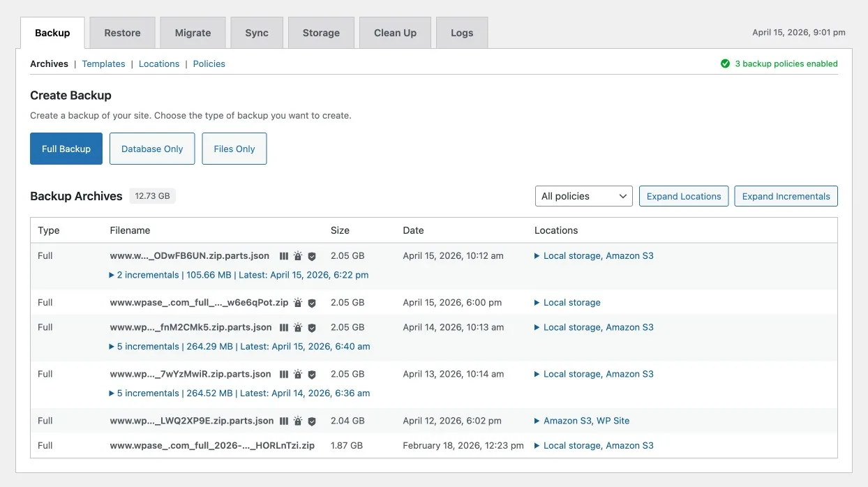Viewport: 868px width, 487px height.
Task: Click the multi-part columns icon on ODwFB6UN backup
Action: coord(284,256)
